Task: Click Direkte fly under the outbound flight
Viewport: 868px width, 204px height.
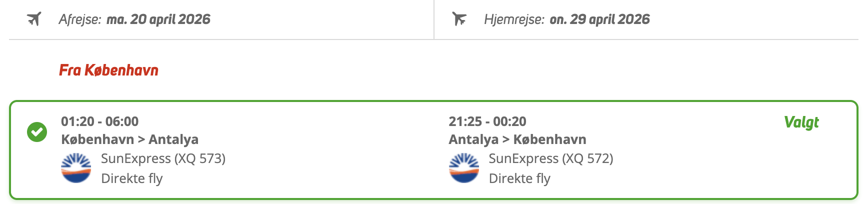Action: pos(132,178)
